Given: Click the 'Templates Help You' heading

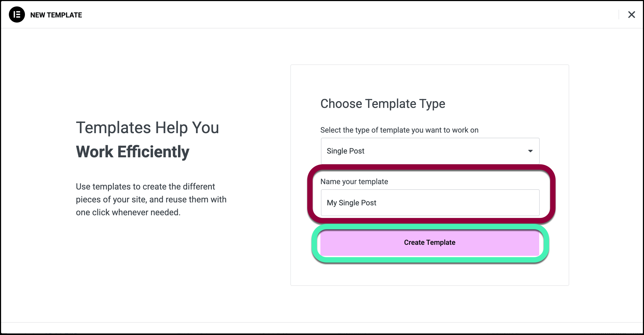Looking at the screenshot, I should coord(147,128).
